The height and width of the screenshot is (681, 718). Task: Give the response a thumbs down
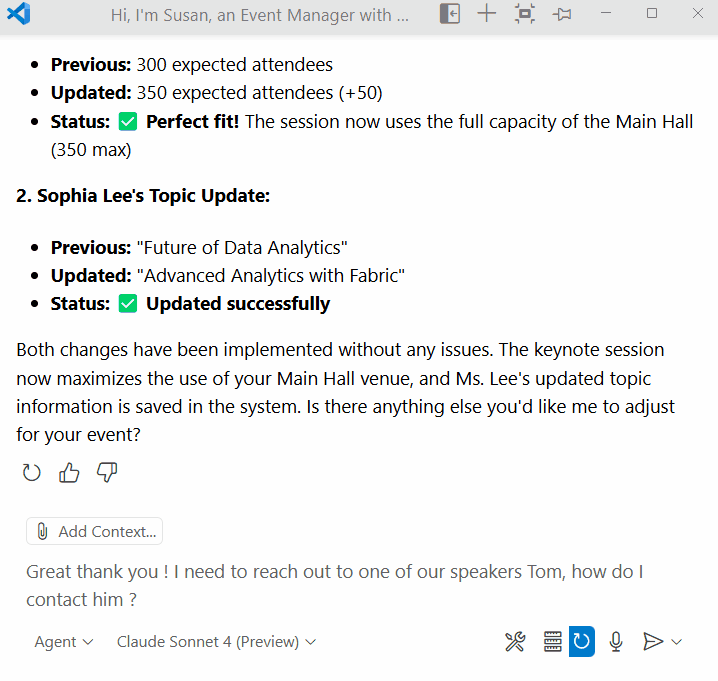107,473
